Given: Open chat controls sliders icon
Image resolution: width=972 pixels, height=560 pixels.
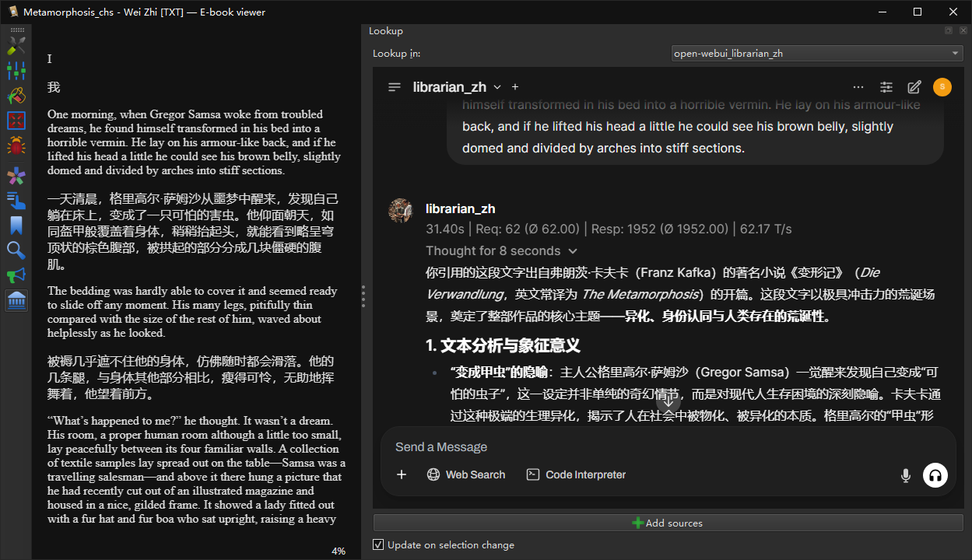Looking at the screenshot, I should [x=886, y=87].
